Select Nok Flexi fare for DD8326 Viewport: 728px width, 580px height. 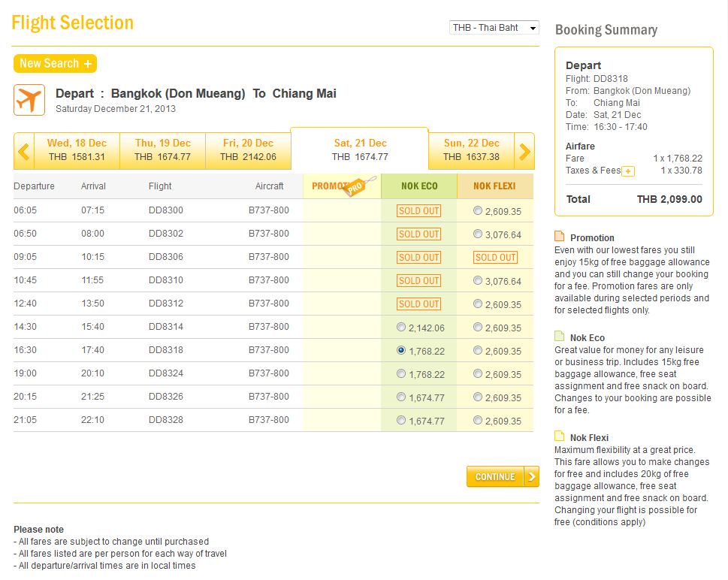[478, 397]
